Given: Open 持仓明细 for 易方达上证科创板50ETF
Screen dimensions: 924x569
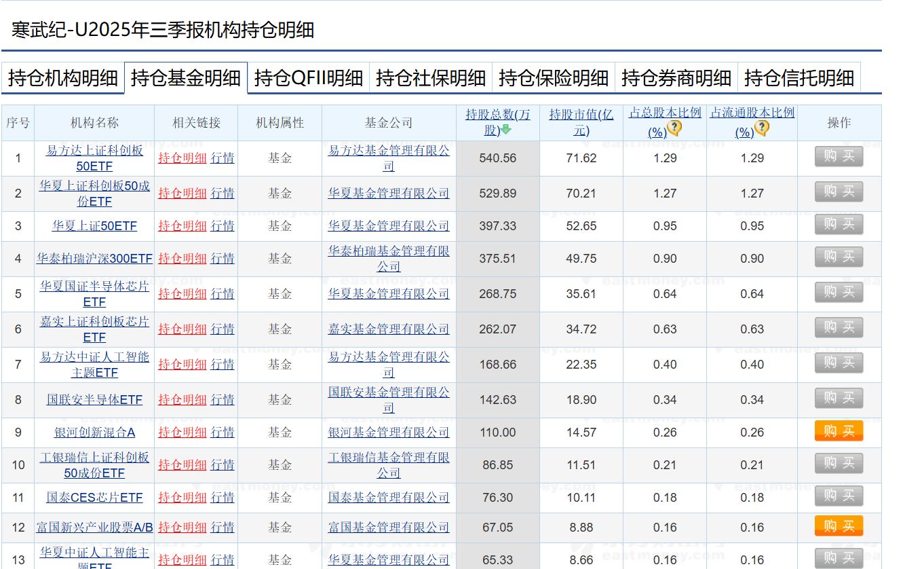Looking at the screenshot, I should (182, 158).
